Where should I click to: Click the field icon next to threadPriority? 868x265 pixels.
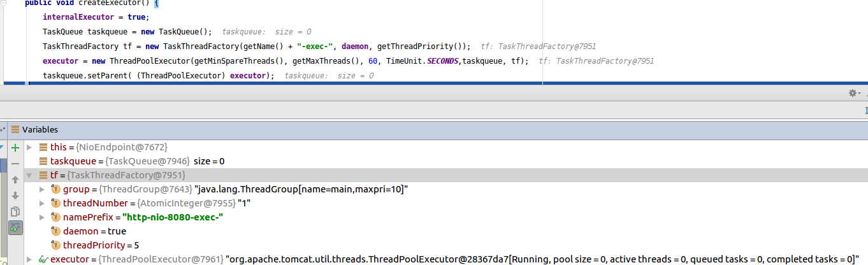pyautogui.click(x=56, y=245)
